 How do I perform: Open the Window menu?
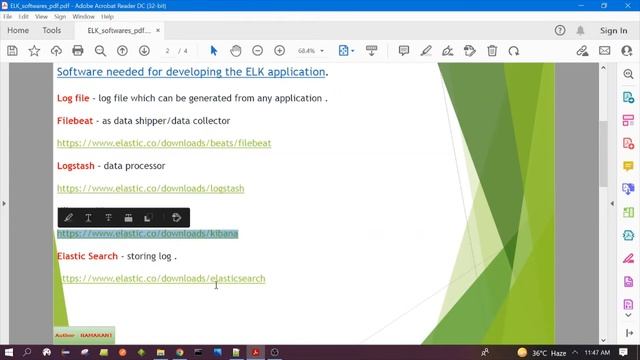[83, 17]
